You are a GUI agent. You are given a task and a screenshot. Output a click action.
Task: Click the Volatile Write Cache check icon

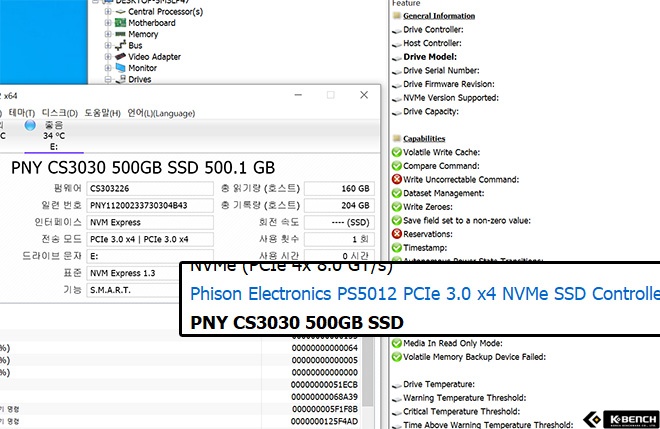pyautogui.click(x=397, y=152)
